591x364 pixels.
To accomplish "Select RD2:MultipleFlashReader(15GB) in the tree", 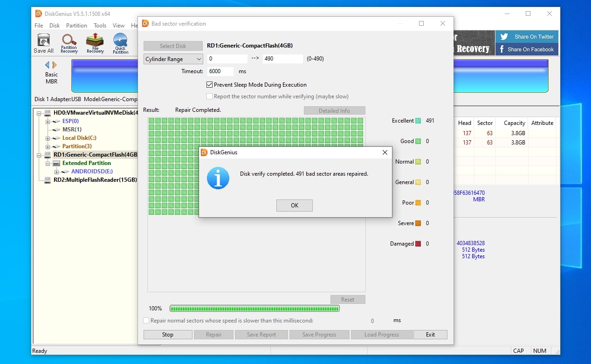I will point(95,180).
